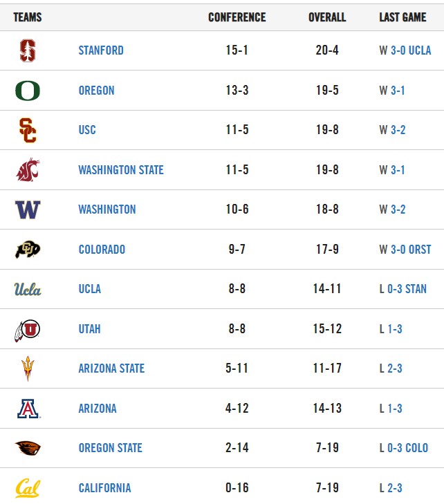Screen dimensions: 444x504
Task: Click the Oregon State beaver logo
Action: click(x=28, y=448)
